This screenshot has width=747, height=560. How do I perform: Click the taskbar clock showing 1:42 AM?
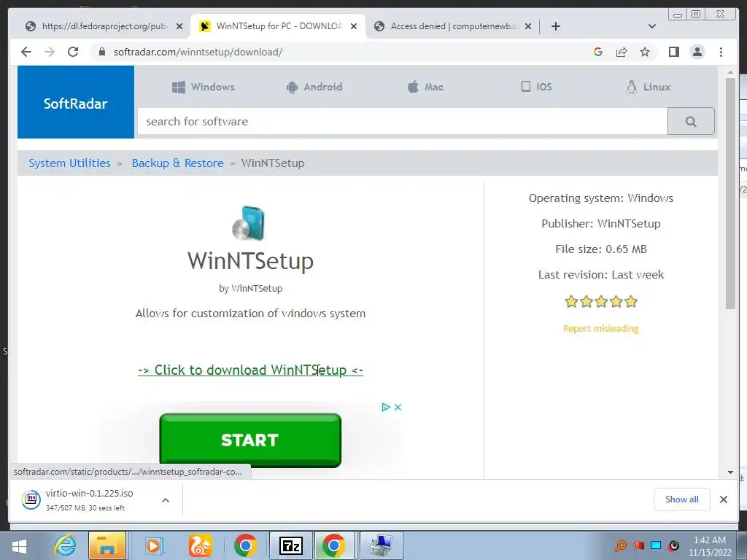click(709, 546)
